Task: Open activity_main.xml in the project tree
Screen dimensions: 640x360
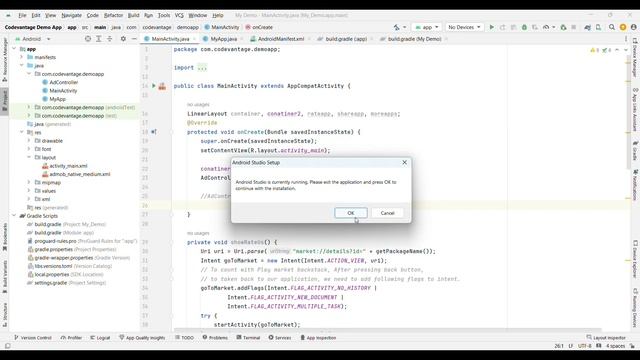Action: coord(68,166)
